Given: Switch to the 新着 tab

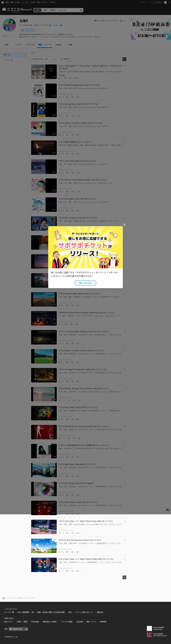Looking at the screenshot, I should (6, 45).
